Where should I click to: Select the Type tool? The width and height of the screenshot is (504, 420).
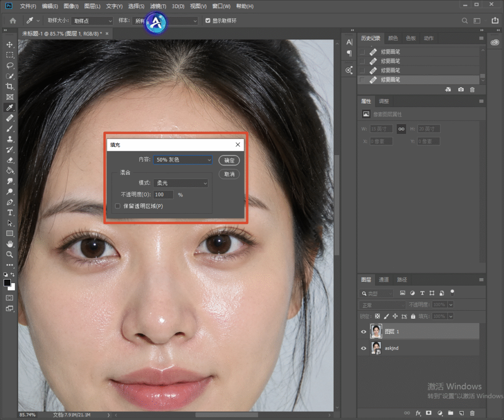click(10, 213)
